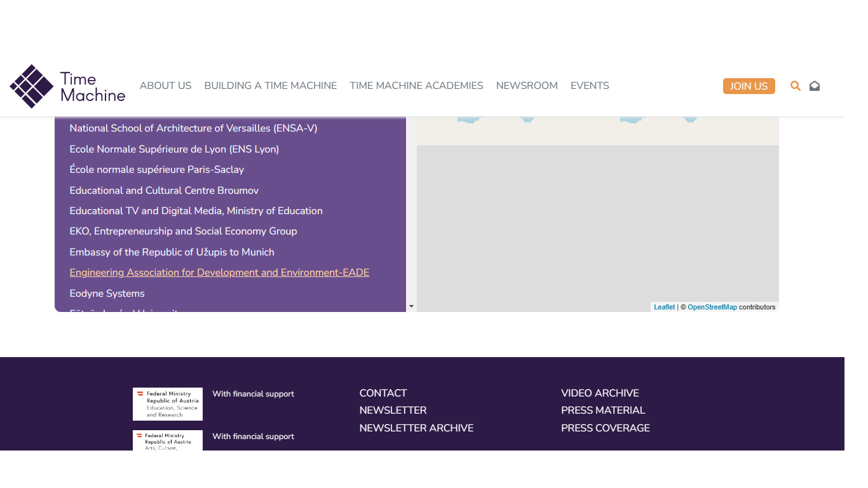
Task: Open the VIDEO ARCHIVE footer link
Action: (x=600, y=393)
